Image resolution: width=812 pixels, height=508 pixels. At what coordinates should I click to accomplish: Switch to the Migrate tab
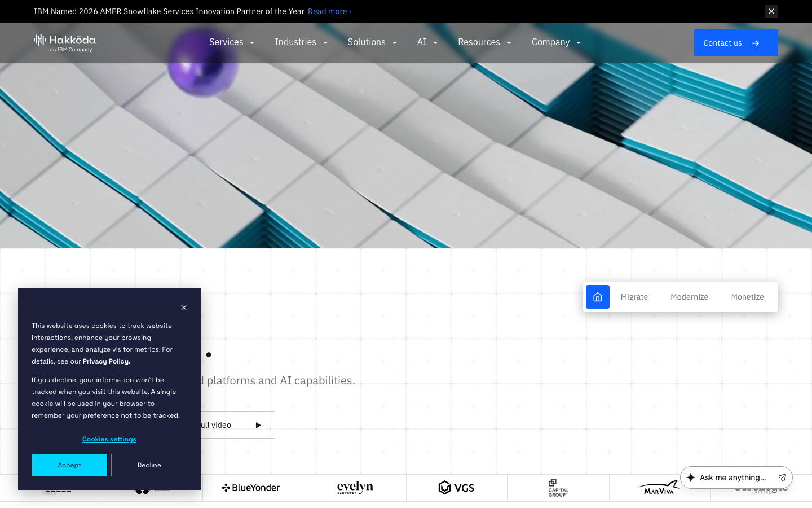pyautogui.click(x=634, y=297)
